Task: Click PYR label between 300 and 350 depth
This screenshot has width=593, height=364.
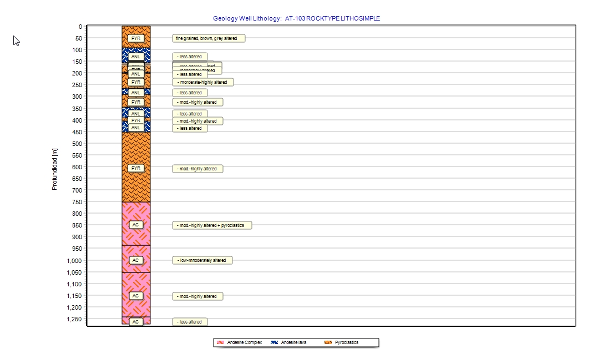Action: pyautogui.click(x=136, y=102)
